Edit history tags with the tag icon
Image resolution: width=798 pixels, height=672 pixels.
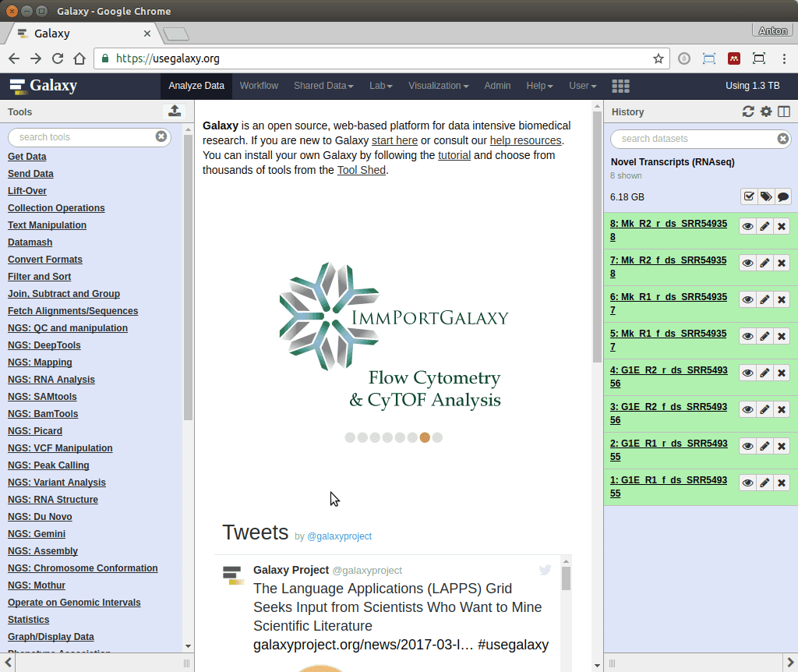766,196
